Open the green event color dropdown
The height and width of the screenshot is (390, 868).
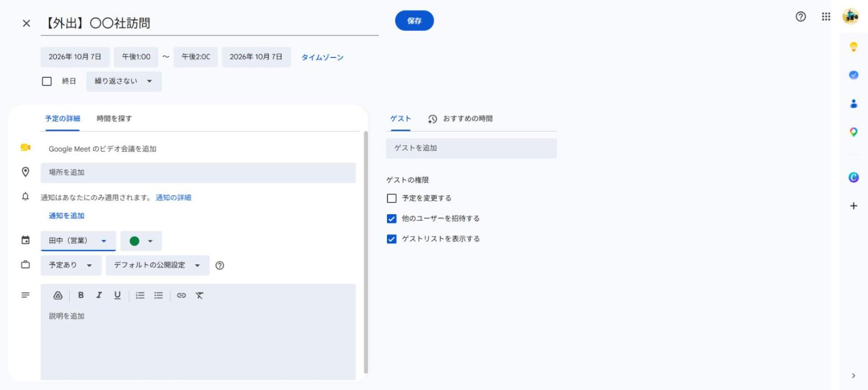point(141,241)
